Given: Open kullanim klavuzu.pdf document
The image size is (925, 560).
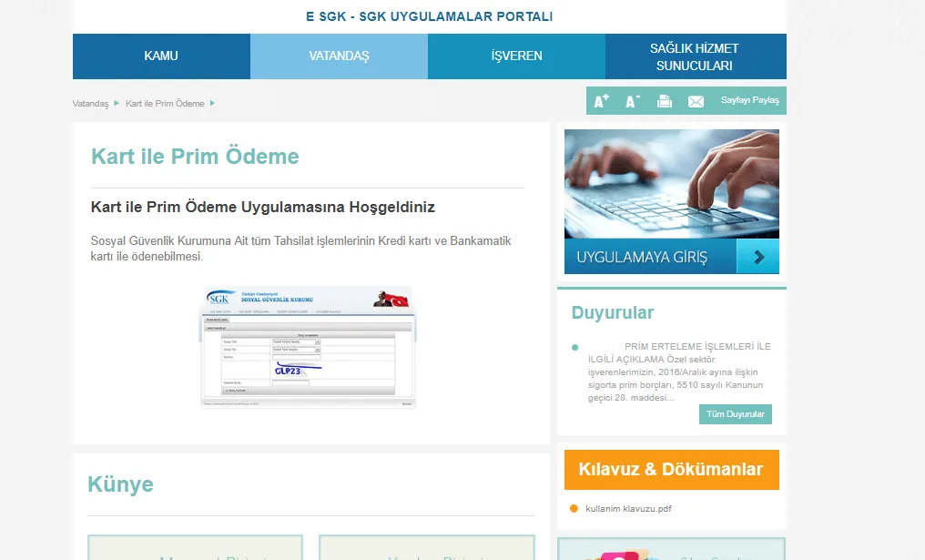Looking at the screenshot, I should pos(628,509).
